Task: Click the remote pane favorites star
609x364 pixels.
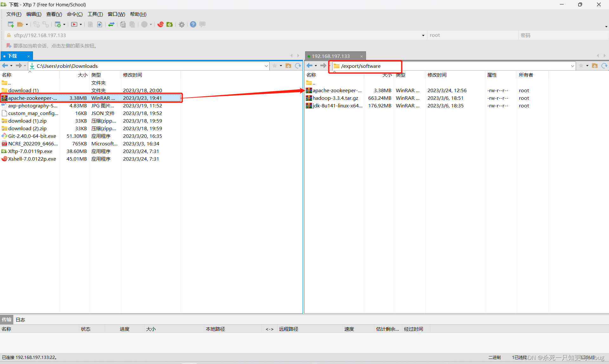Action: tap(581, 66)
